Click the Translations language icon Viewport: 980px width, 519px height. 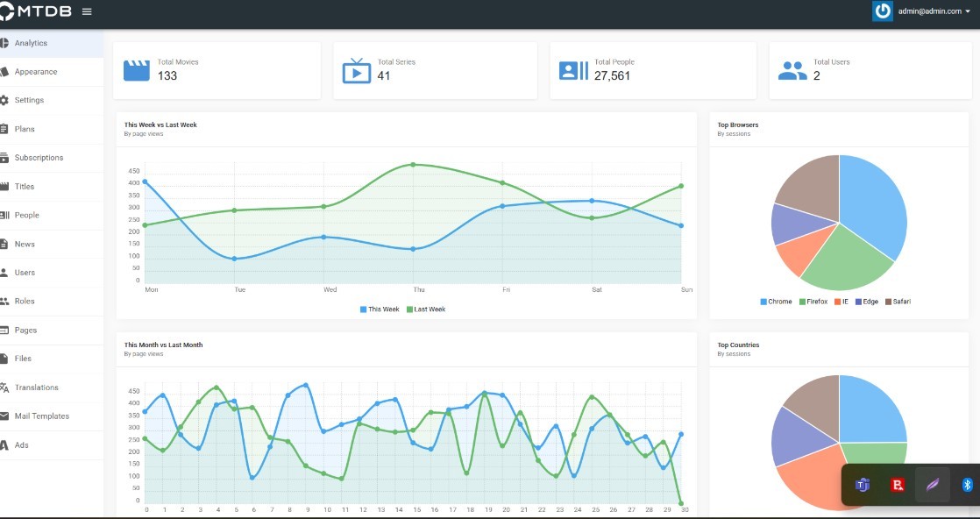tap(4, 387)
